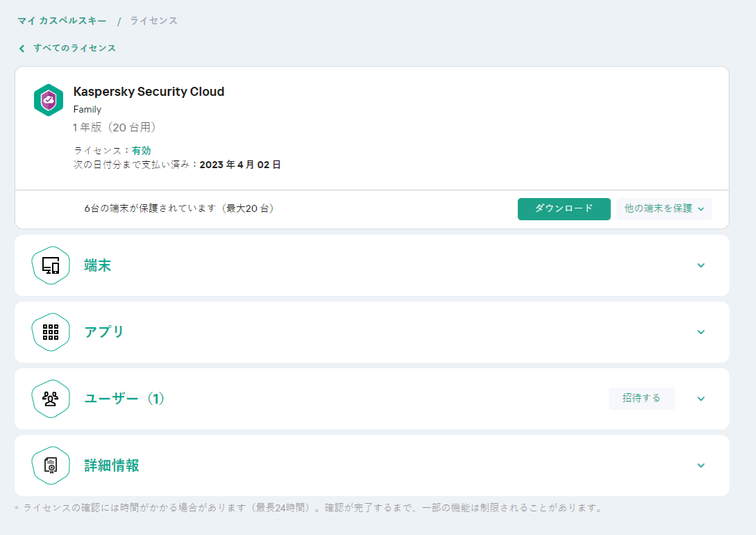Go to マイ カスペルスキー in breadcrumb
The height and width of the screenshot is (535, 756).
62,21
